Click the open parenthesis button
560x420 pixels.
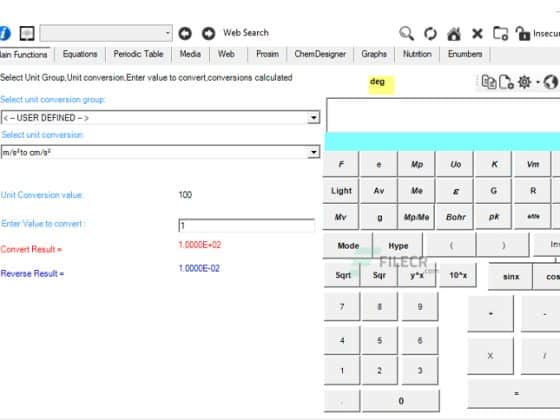(451, 245)
